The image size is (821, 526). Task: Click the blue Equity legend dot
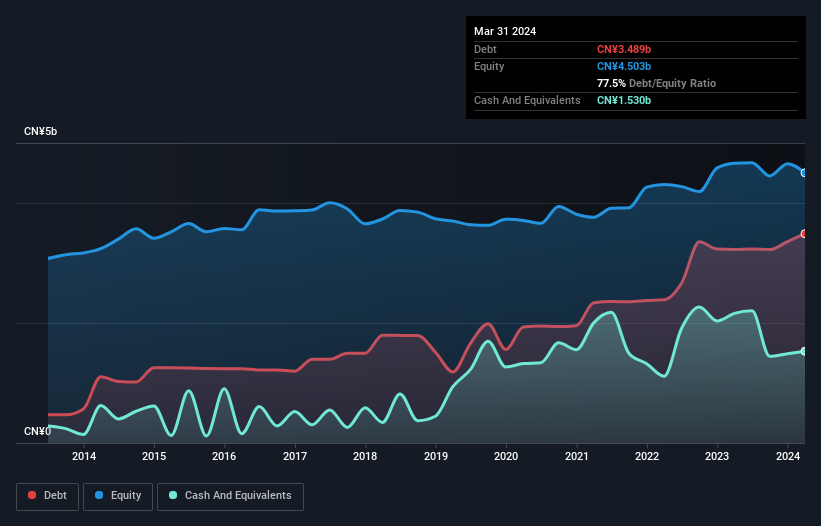click(99, 495)
